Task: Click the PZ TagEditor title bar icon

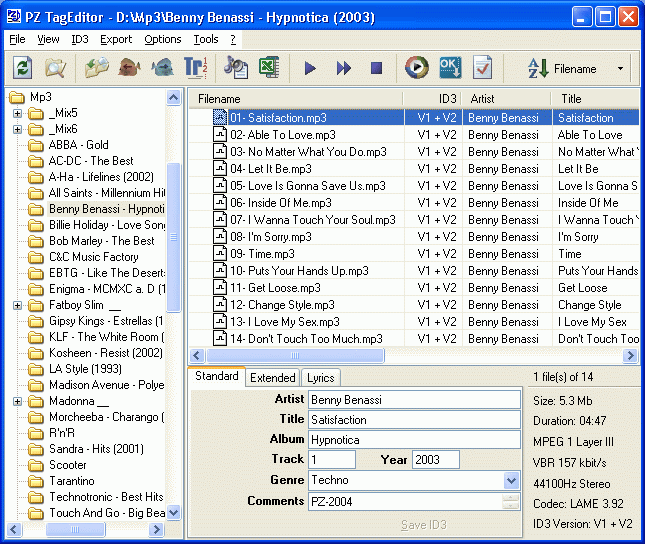Action: pyautogui.click(x=14, y=16)
